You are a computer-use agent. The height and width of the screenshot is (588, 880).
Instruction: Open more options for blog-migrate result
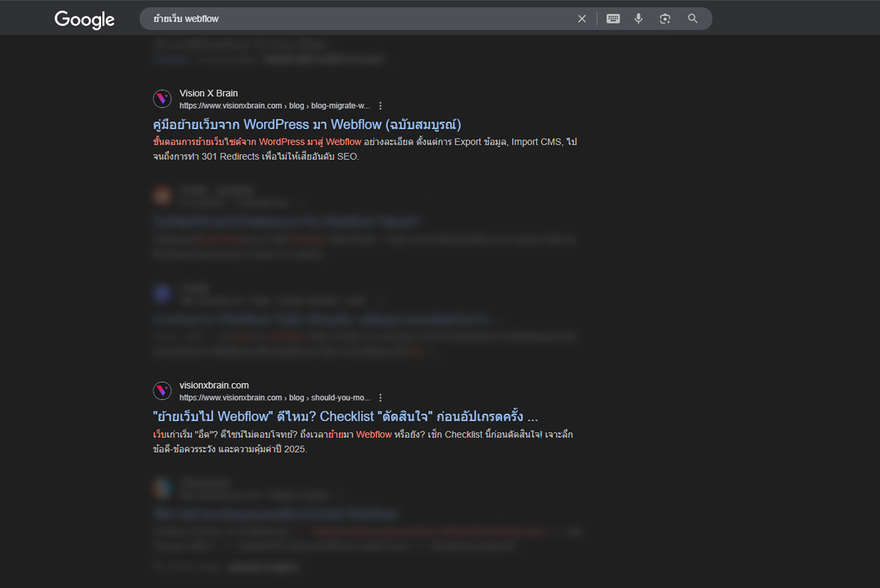380,106
